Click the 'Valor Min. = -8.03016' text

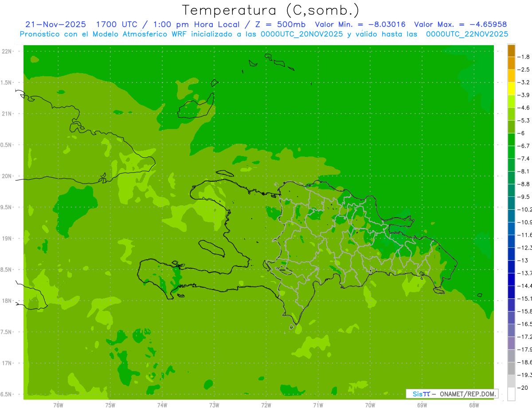[360, 24]
